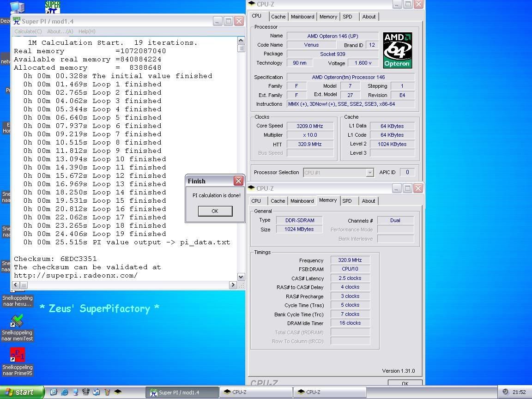Click the system tray icon beside the clock
The height and width of the screenshot is (399, 532).
tap(505, 392)
